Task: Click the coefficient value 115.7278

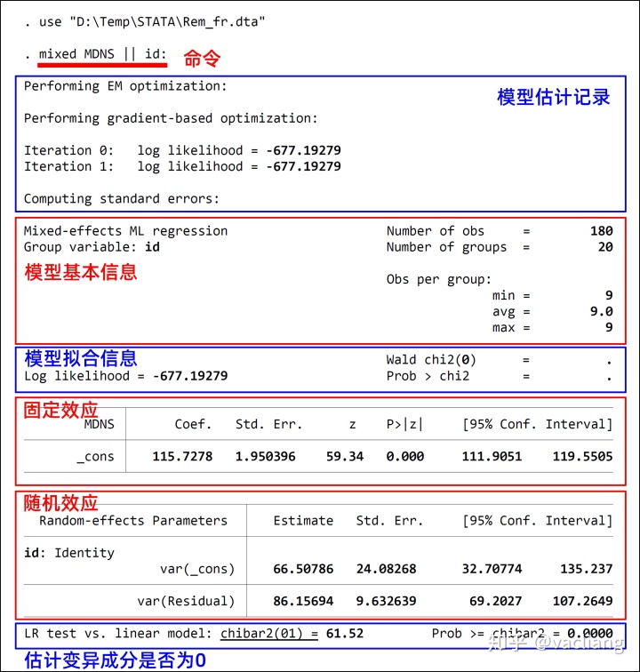Action: pos(182,456)
